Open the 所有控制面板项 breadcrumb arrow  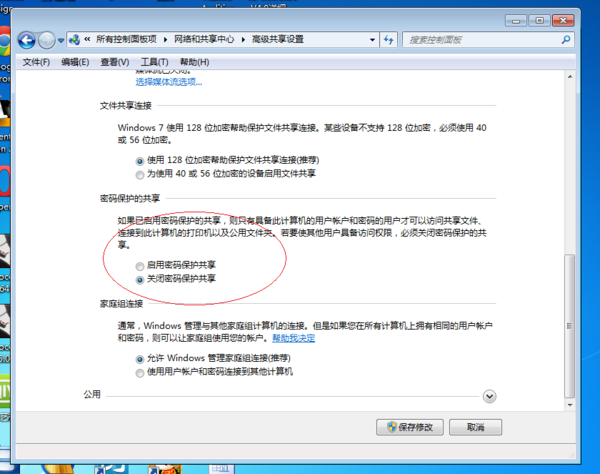click(x=165, y=39)
